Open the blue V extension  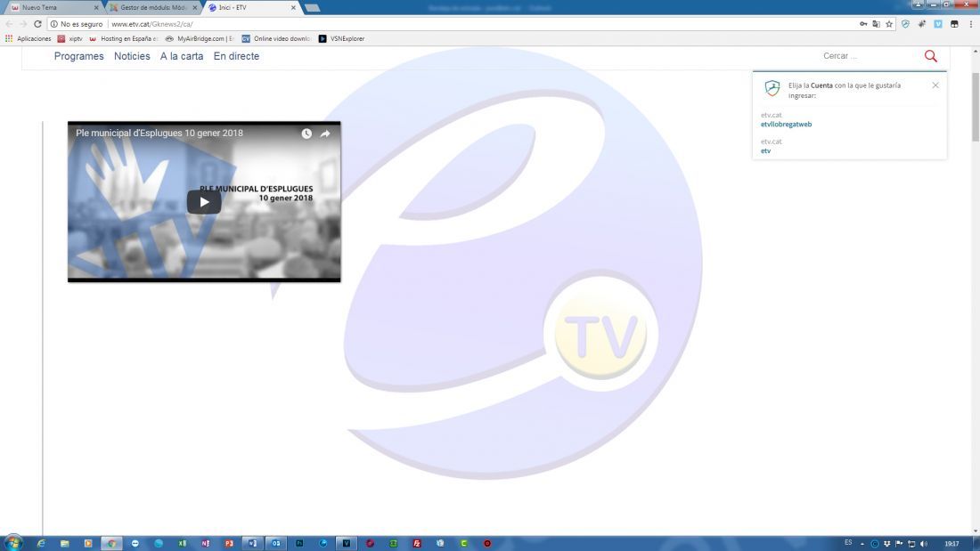[x=938, y=24]
